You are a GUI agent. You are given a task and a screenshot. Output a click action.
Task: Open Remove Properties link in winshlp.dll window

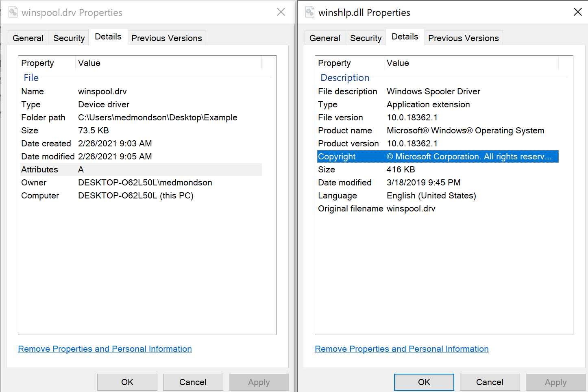(x=402, y=349)
